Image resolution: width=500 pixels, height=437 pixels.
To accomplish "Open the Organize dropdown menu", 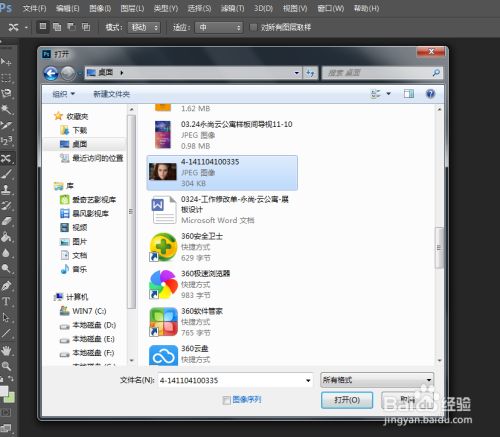I will (x=64, y=94).
